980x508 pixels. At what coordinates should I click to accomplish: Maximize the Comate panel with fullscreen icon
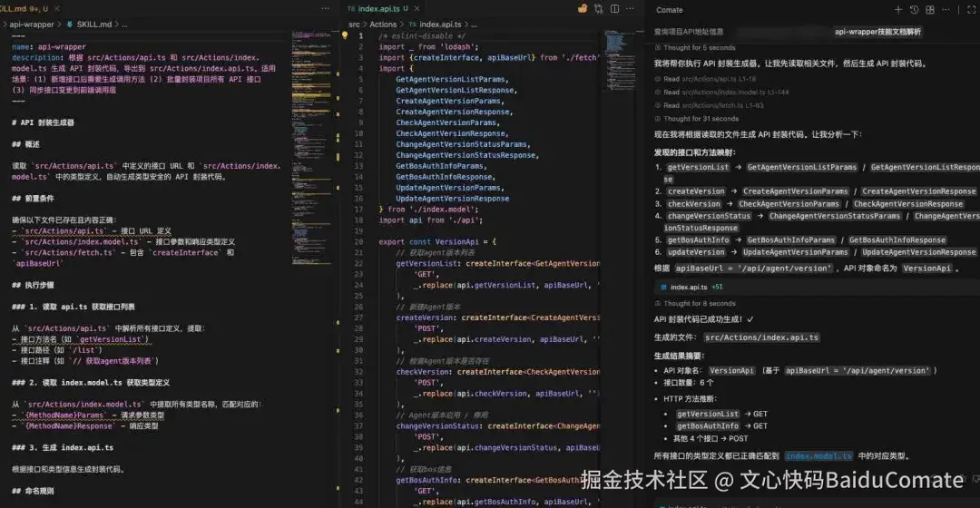(x=972, y=9)
